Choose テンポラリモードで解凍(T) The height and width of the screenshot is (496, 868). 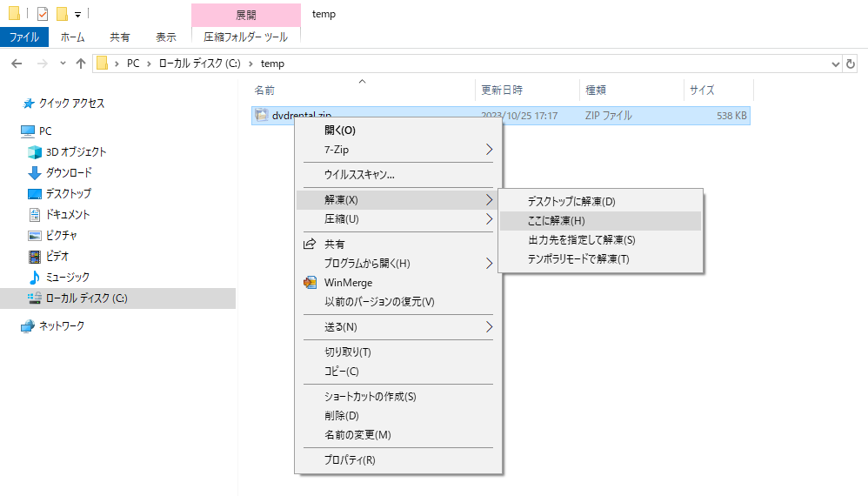click(601, 259)
